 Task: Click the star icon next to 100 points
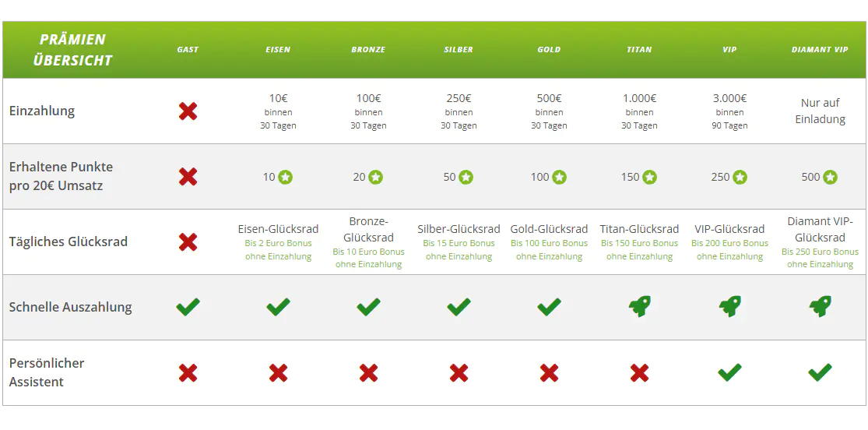(x=559, y=178)
